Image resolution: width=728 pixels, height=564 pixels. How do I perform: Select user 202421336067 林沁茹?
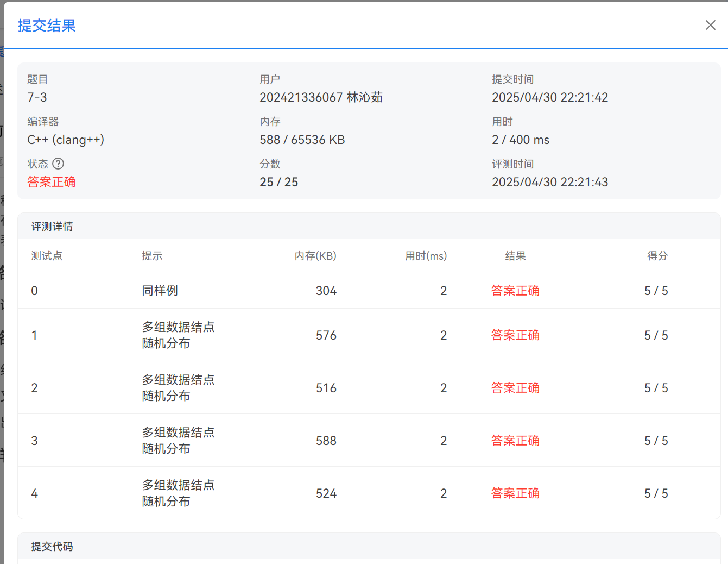tap(321, 97)
